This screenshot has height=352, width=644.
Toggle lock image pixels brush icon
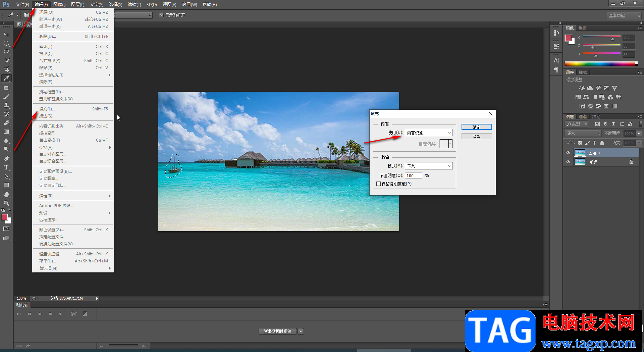587,143
